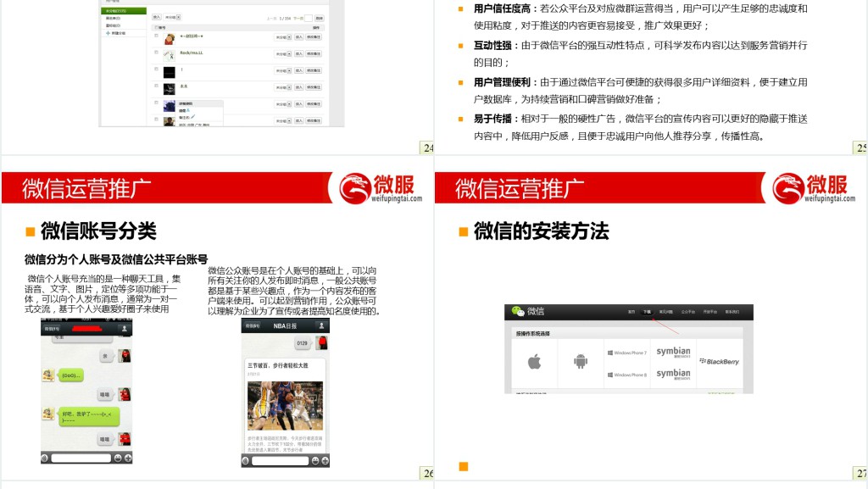Tap the voice icon in the personal chat
The image size is (868, 489).
[44, 458]
